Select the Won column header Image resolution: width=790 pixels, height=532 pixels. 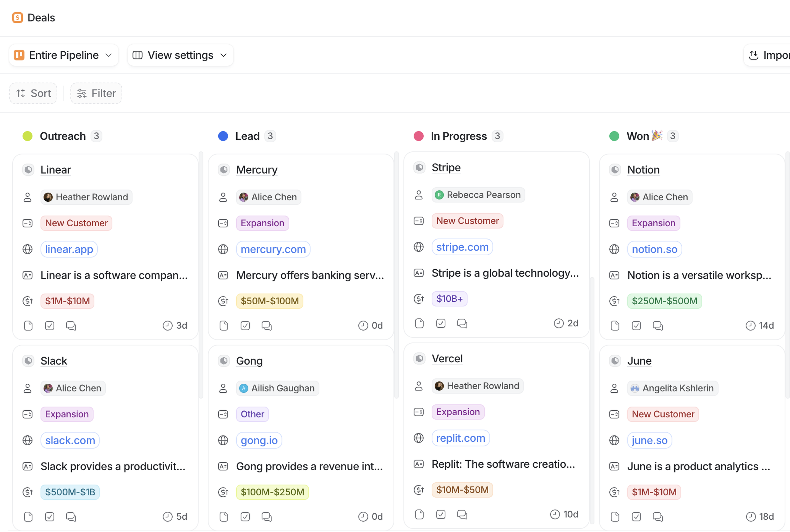point(638,136)
